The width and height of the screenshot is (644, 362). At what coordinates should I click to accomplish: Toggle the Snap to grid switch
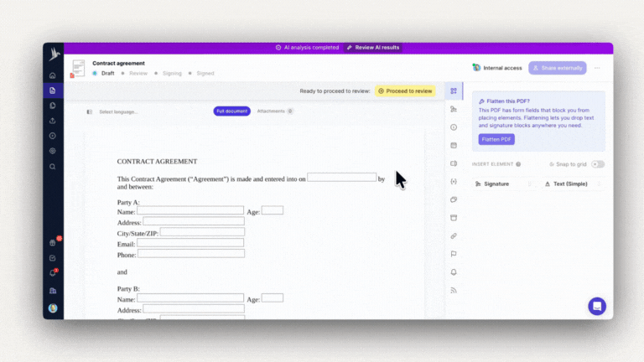point(597,164)
